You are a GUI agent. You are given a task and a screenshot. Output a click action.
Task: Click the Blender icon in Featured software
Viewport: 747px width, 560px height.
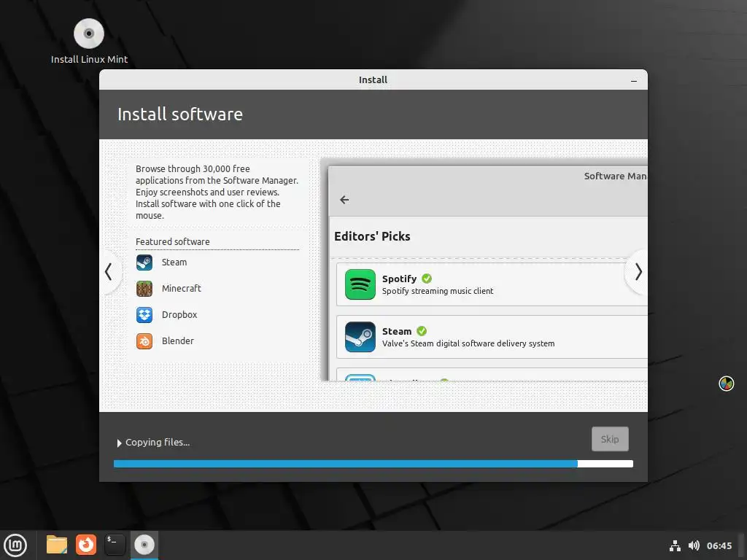tap(144, 341)
